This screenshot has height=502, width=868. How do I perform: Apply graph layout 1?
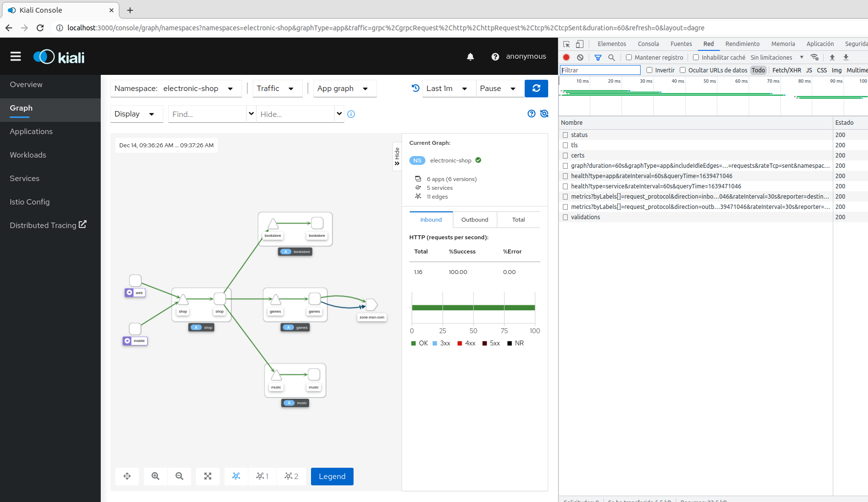pos(262,476)
